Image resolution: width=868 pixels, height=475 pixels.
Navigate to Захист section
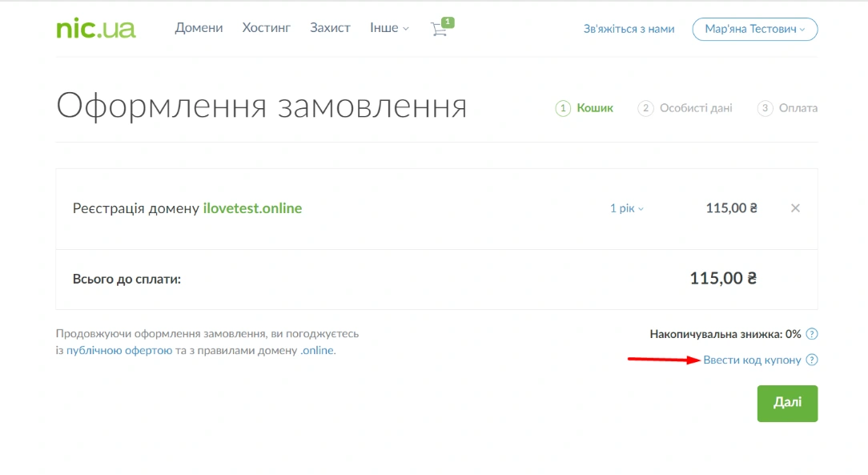coord(330,28)
